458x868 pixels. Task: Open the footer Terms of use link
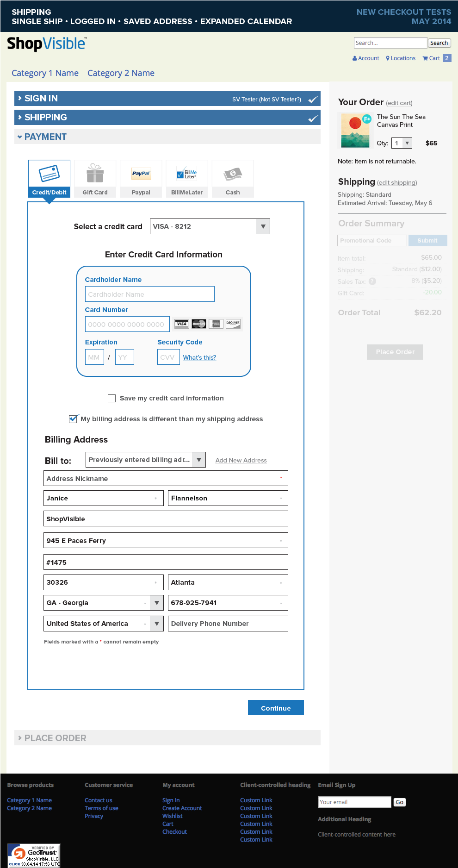(101, 808)
